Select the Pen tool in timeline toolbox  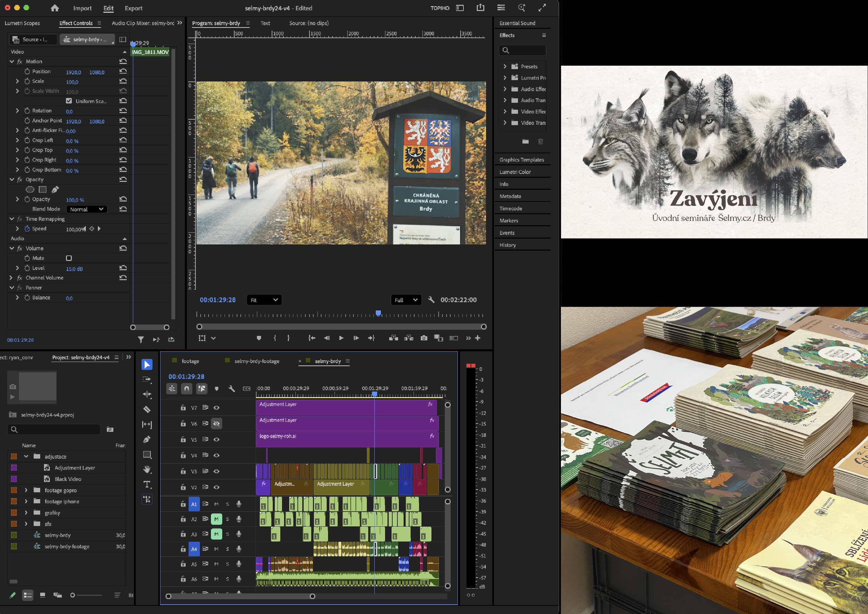tap(147, 439)
